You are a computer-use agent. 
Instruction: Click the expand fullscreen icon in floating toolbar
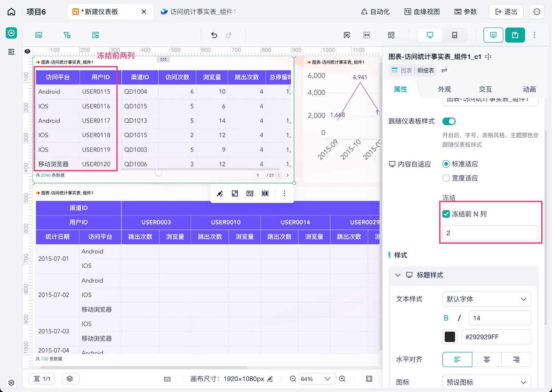click(x=235, y=194)
